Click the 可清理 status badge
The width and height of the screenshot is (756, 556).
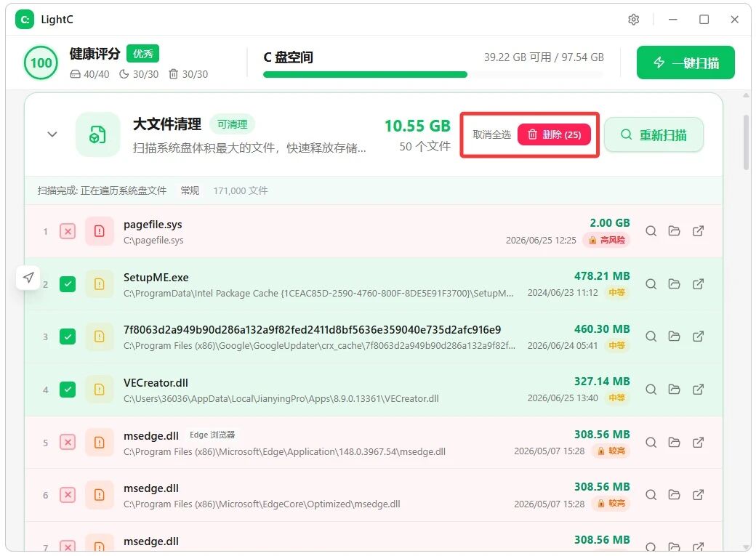click(x=233, y=124)
